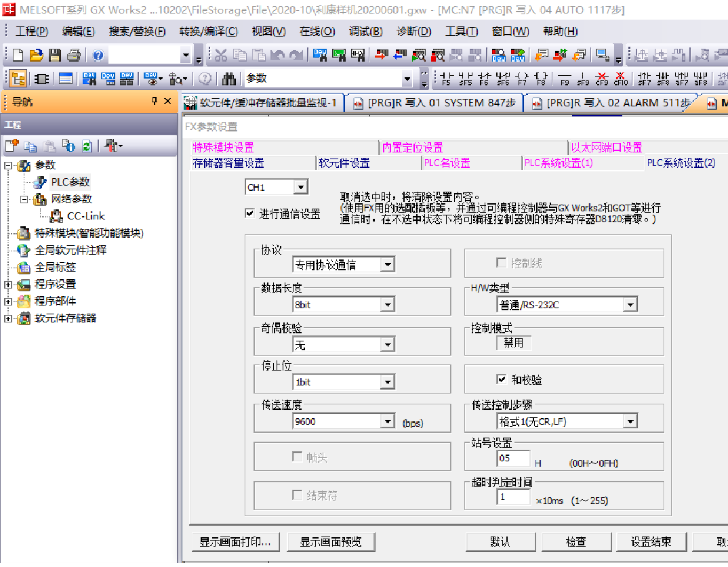Toggle the navigation tree view icon

(x=18, y=79)
